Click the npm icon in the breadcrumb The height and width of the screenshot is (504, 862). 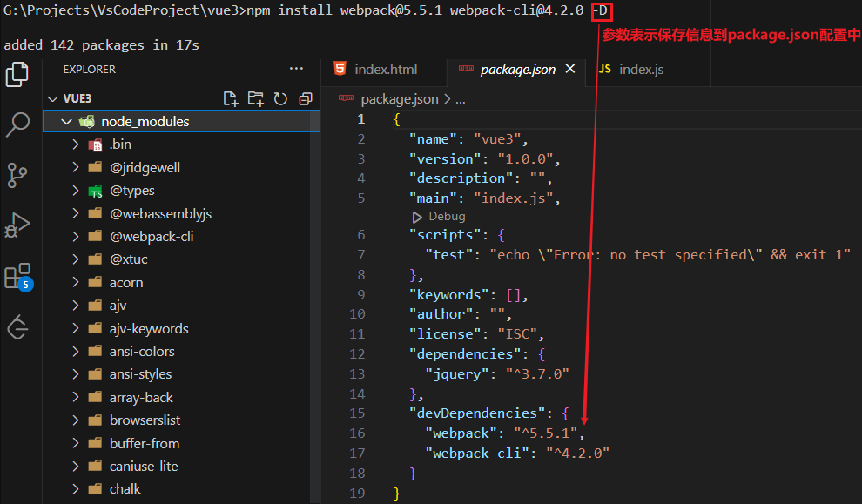(347, 98)
